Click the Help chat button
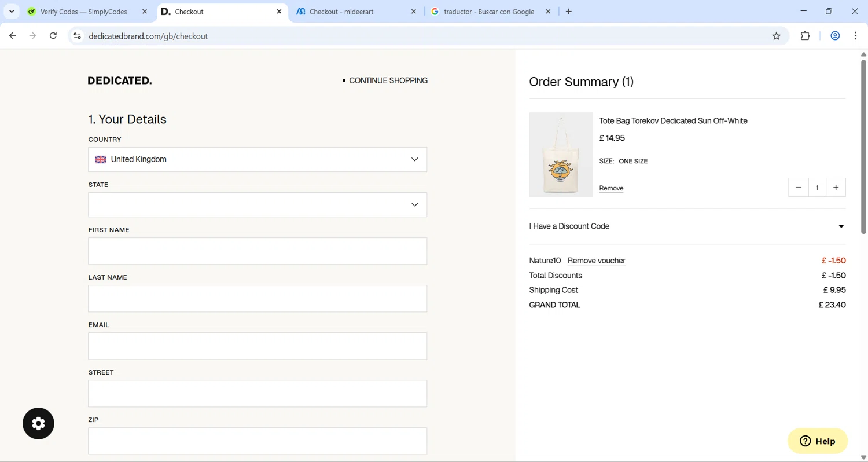Screen dimensions: 868x462 818,441
